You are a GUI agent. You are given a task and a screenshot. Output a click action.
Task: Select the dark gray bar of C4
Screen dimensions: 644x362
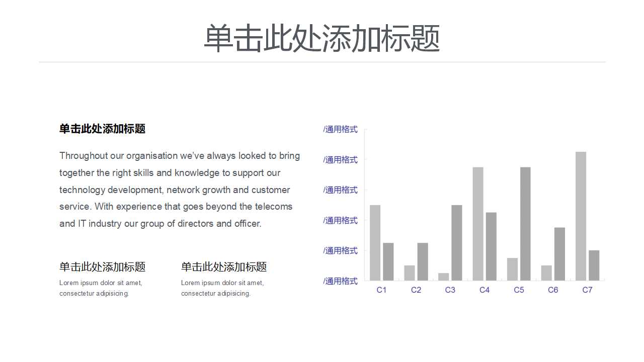tap(491, 246)
